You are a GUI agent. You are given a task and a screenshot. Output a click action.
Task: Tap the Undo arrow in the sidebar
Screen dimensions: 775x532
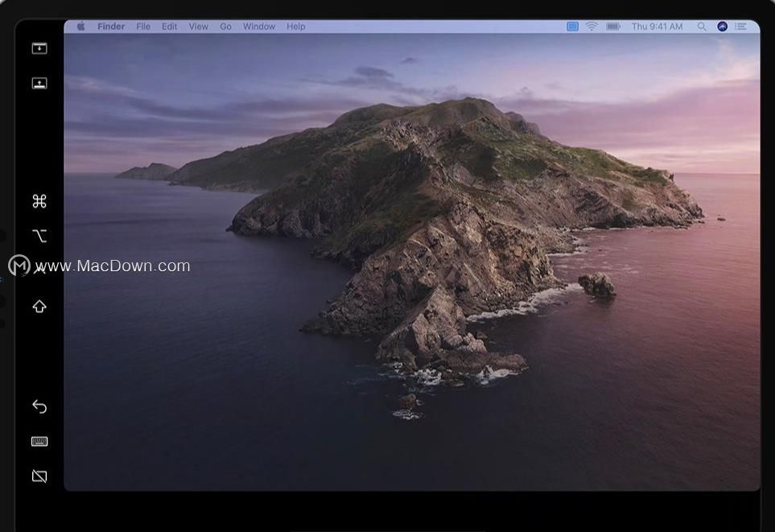(x=39, y=406)
